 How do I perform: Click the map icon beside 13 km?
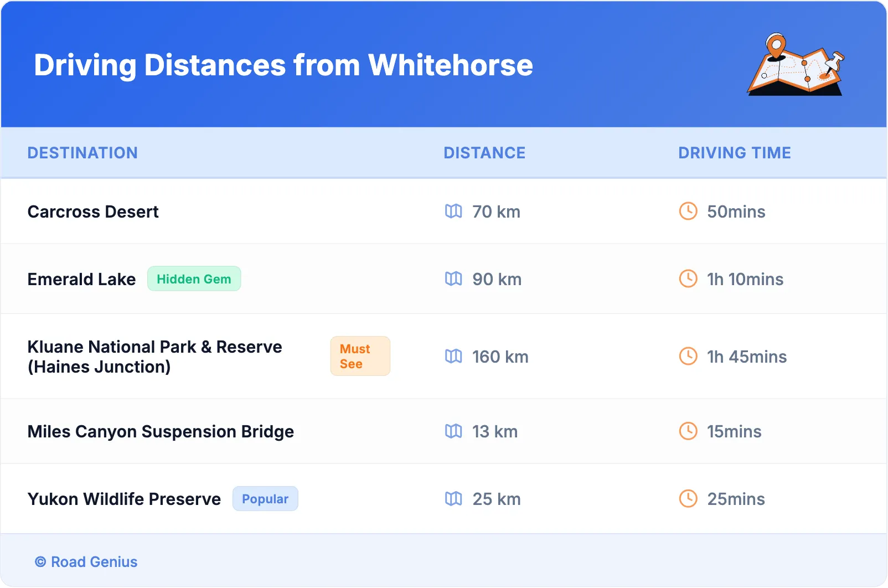[x=453, y=431]
